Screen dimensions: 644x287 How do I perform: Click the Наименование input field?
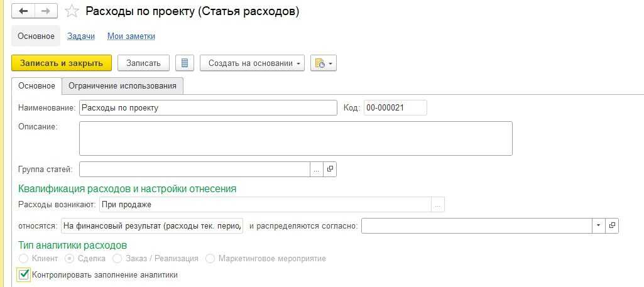tap(207, 107)
